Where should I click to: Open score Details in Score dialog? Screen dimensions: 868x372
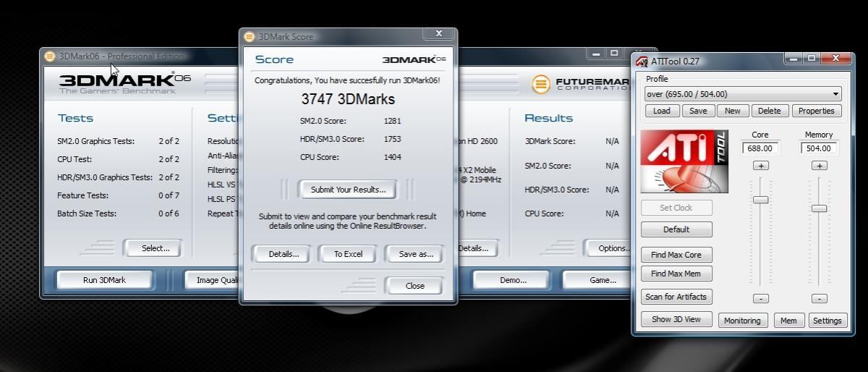click(284, 254)
